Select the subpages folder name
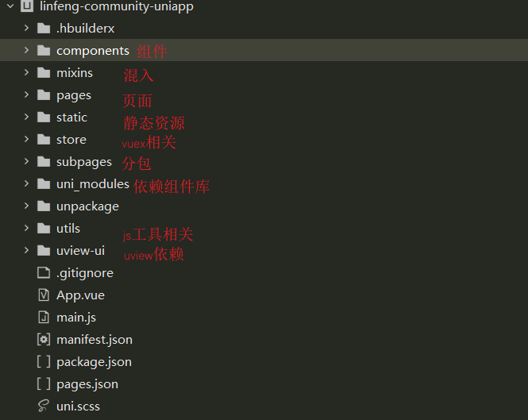This screenshot has height=420, width=528. click(x=84, y=162)
